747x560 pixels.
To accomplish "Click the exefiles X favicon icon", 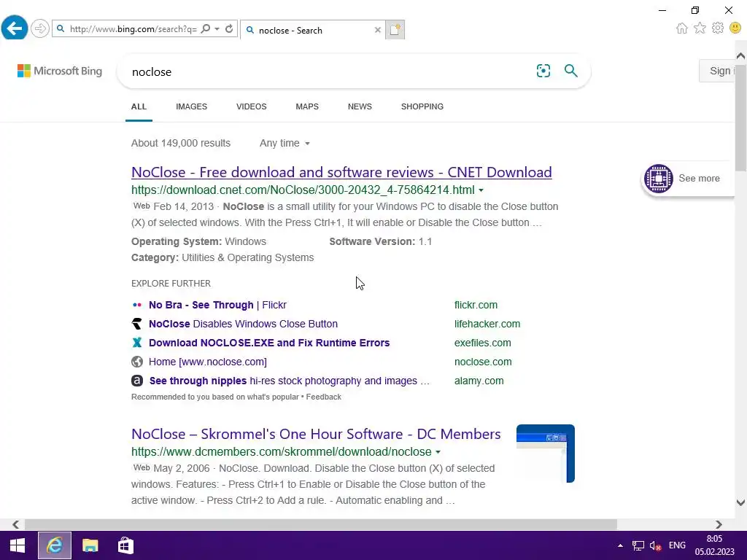I will click(136, 343).
